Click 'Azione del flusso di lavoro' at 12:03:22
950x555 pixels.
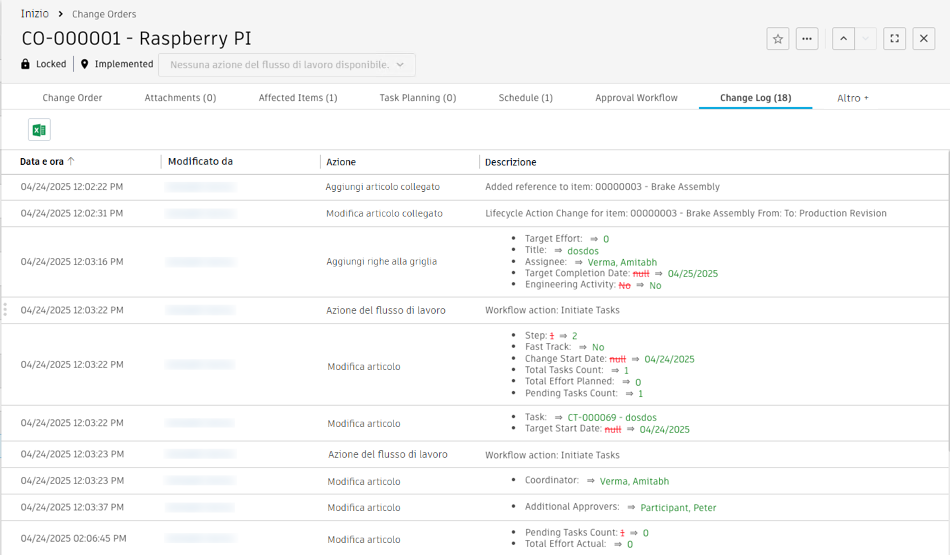(x=386, y=310)
